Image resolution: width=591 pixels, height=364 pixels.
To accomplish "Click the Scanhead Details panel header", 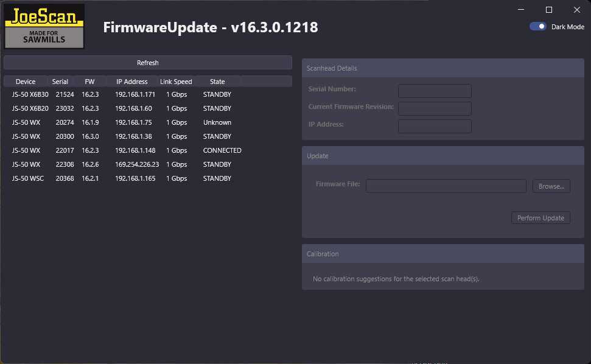I will pyautogui.click(x=443, y=68).
